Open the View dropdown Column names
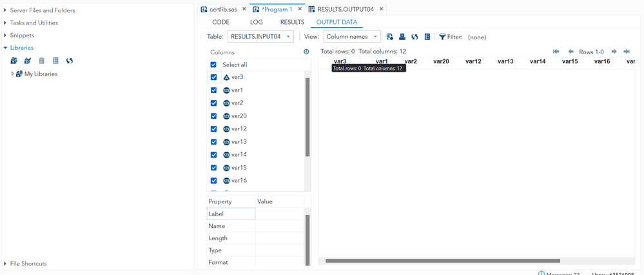Viewport: 644px width, 275px height. pos(352,37)
